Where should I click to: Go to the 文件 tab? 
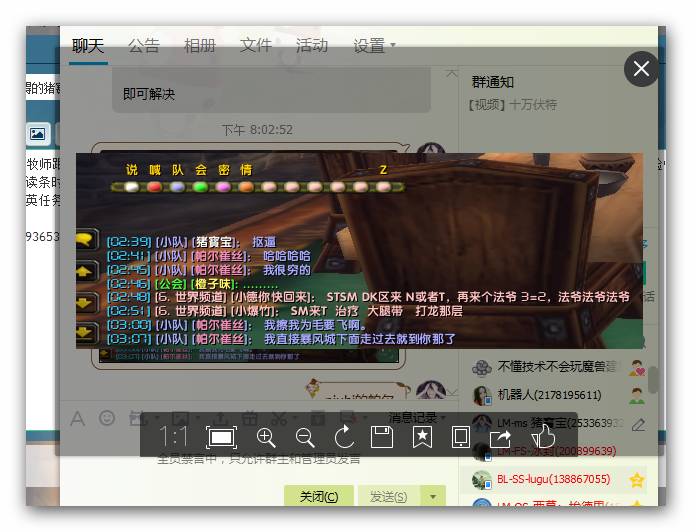(x=256, y=45)
